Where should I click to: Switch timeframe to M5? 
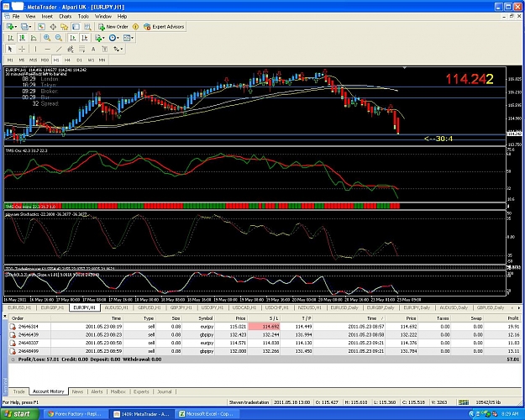pyautogui.click(x=22, y=60)
